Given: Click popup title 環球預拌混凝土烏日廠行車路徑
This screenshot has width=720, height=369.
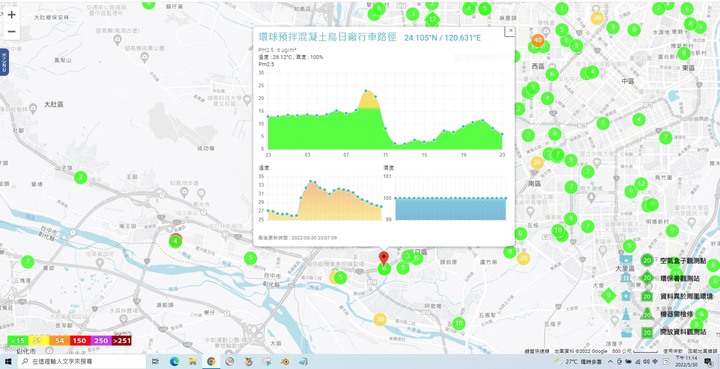Looking at the screenshot, I should pyautogui.click(x=327, y=37).
